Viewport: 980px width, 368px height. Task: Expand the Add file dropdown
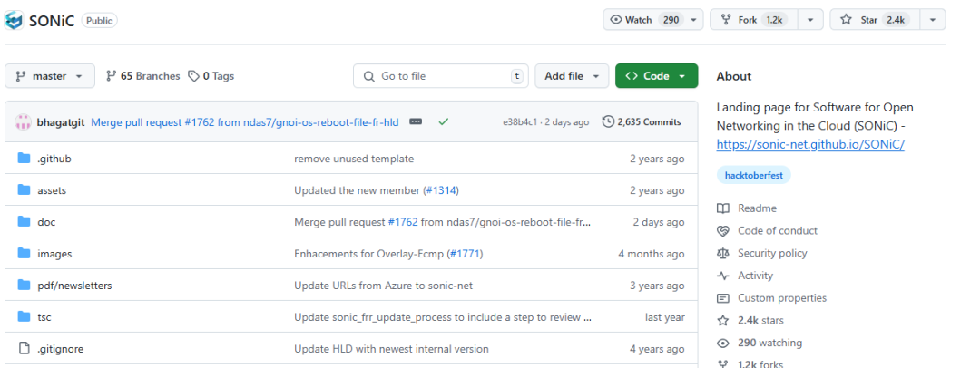(x=571, y=76)
